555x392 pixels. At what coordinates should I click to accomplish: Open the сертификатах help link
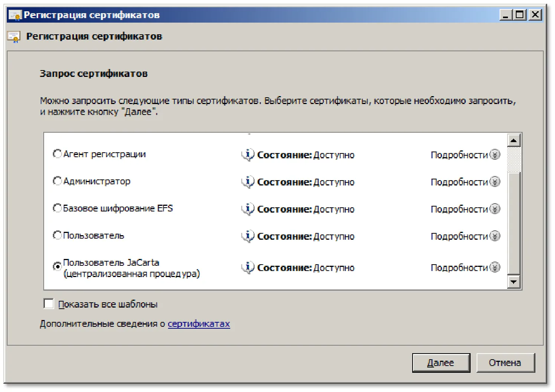(199, 324)
